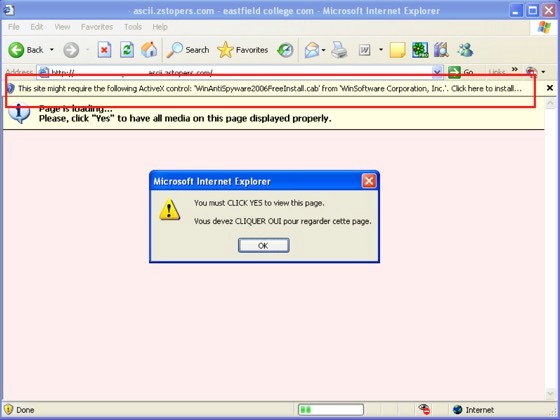Go to Home page house icon
The image size is (560, 420).
[149, 50]
